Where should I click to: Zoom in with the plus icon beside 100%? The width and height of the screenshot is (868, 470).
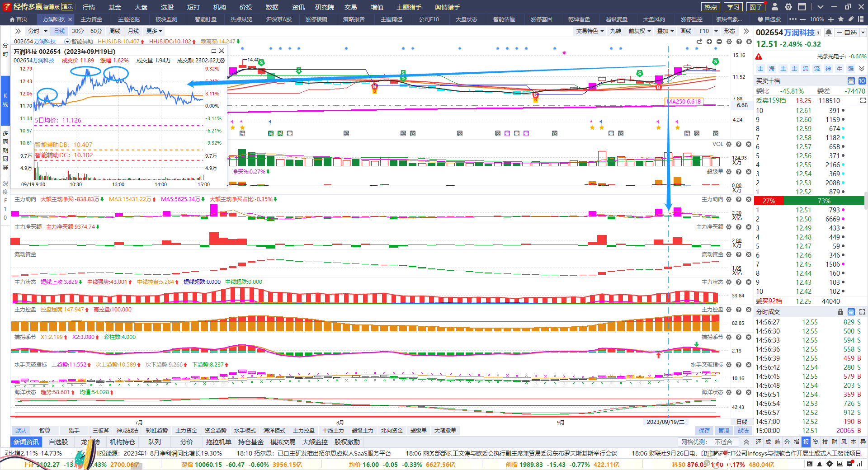pos(831,19)
